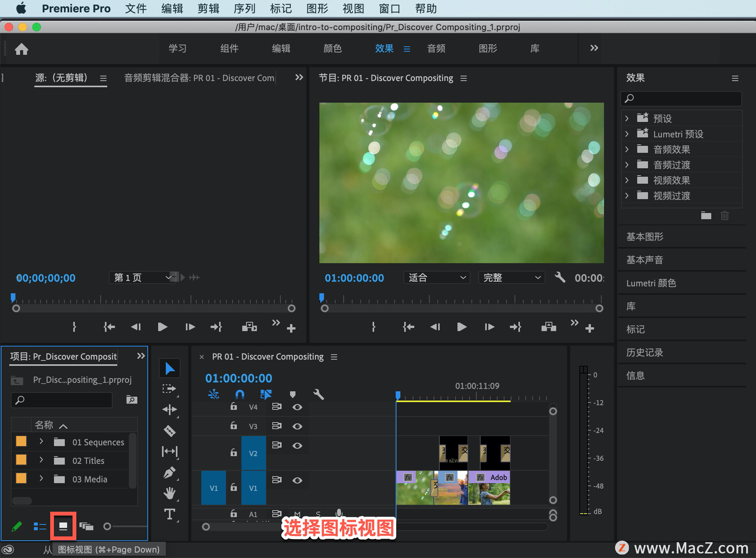Expand the 预设 effects folder
The height and width of the screenshot is (558, 756).
click(627, 118)
